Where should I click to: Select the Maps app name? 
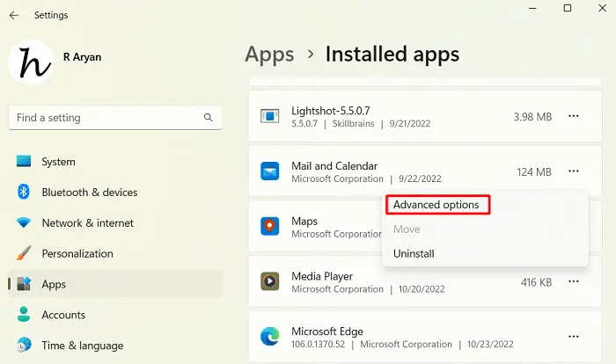[x=304, y=221]
